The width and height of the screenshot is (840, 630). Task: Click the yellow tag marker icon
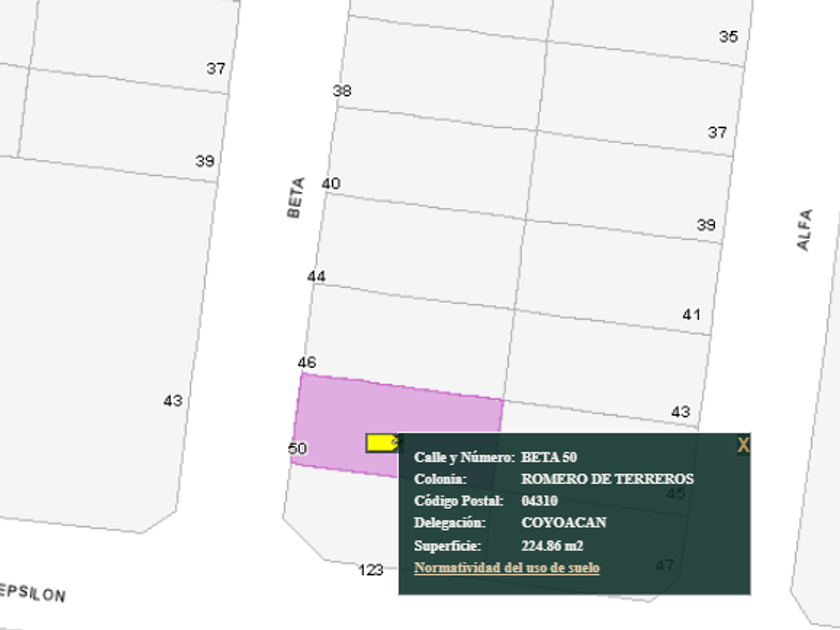(x=382, y=443)
